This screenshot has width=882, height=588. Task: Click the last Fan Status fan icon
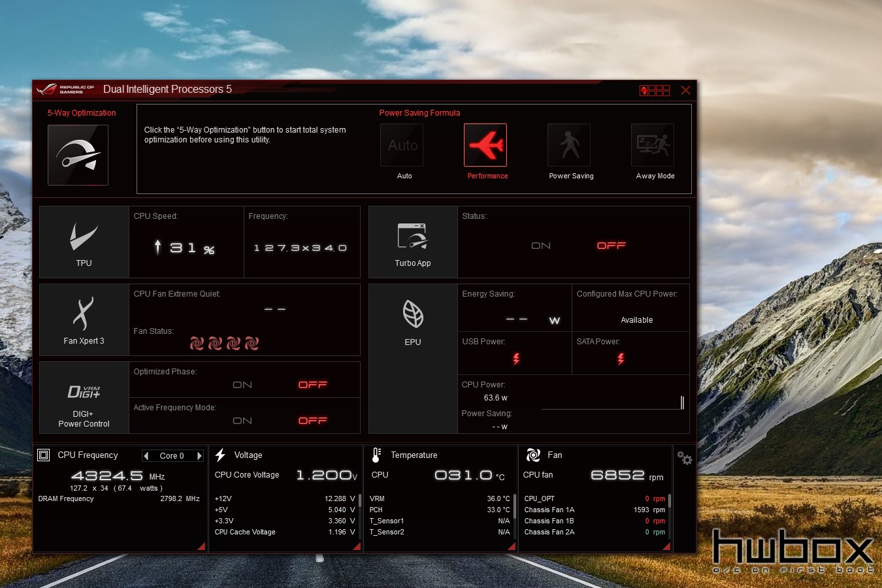click(252, 343)
